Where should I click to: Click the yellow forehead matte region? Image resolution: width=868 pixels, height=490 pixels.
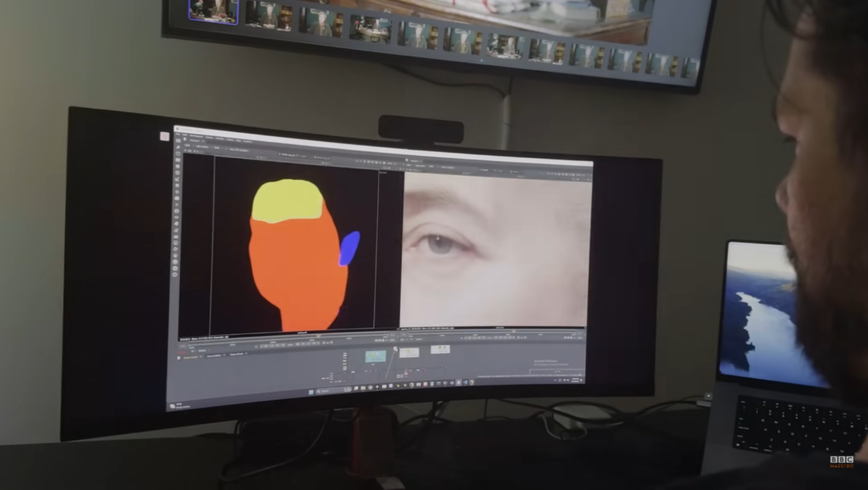(x=286, y=202)
